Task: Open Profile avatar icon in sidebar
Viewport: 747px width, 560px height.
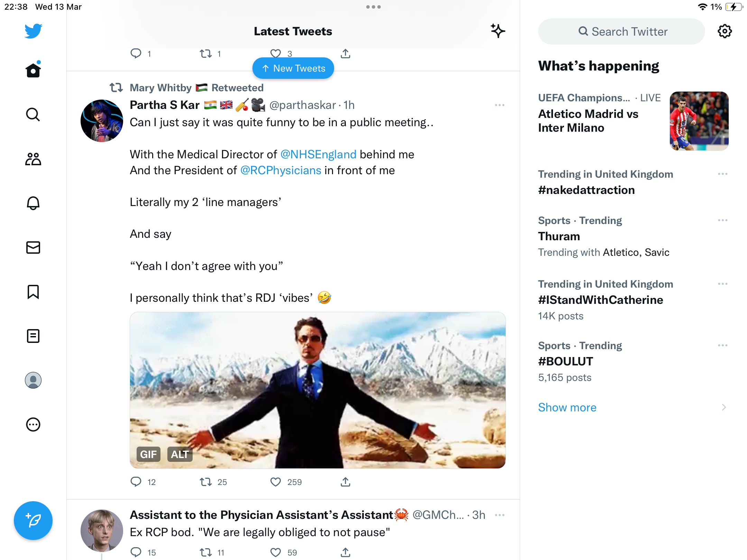Action: pyautogui.click(x=33, y=380)
